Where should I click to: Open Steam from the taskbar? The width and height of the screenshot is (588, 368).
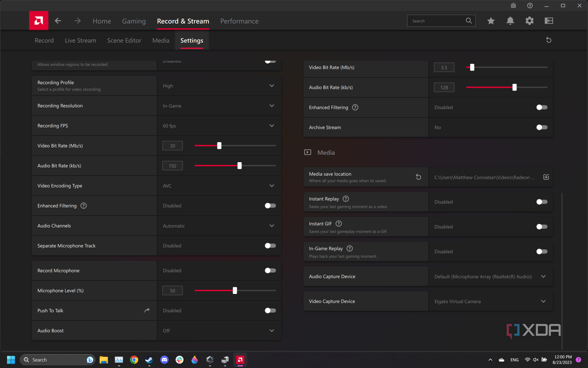point(149,360)
